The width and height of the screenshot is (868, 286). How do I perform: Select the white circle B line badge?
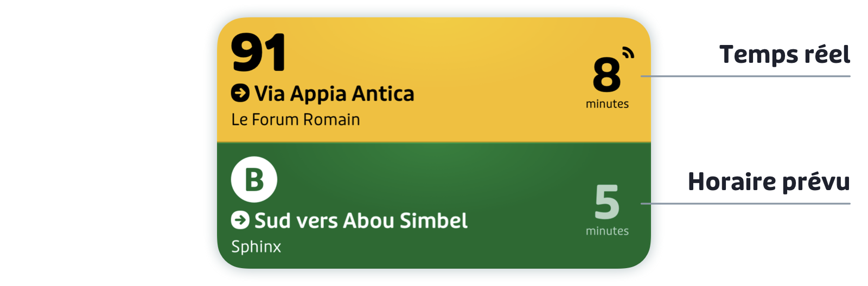point(254,179)
